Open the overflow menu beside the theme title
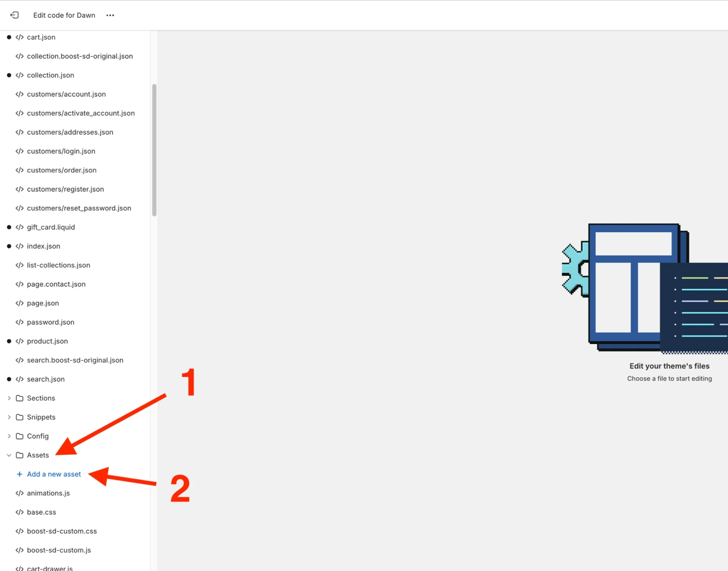 (x=110, y=15)
